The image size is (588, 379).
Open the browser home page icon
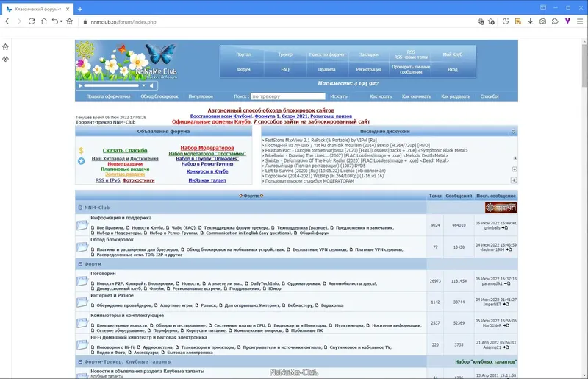coord(44,21)
